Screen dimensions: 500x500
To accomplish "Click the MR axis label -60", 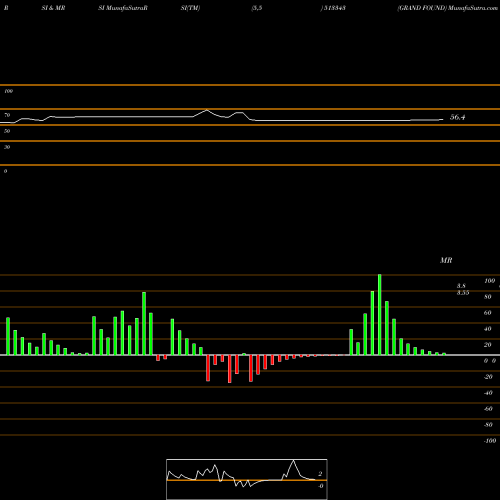I will [488, 409].
